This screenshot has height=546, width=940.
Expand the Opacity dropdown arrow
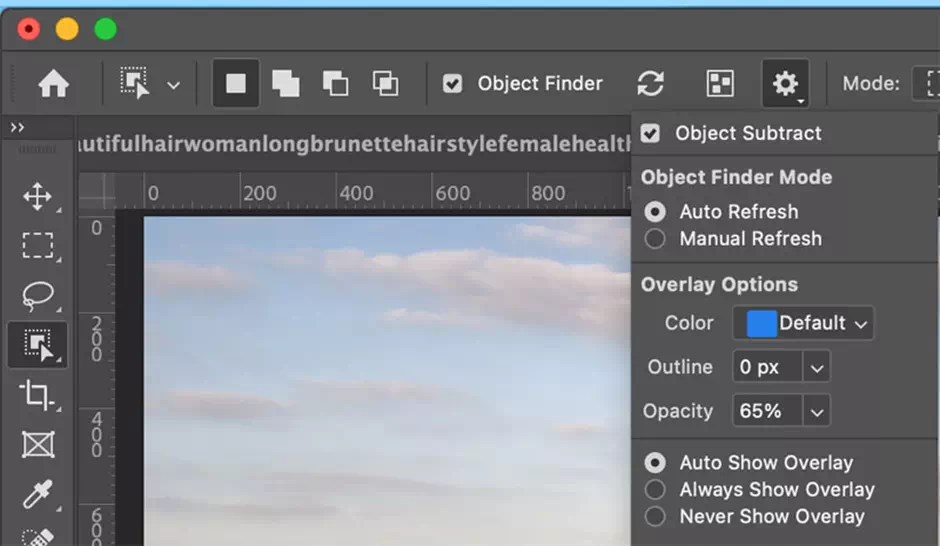point(817,411)
